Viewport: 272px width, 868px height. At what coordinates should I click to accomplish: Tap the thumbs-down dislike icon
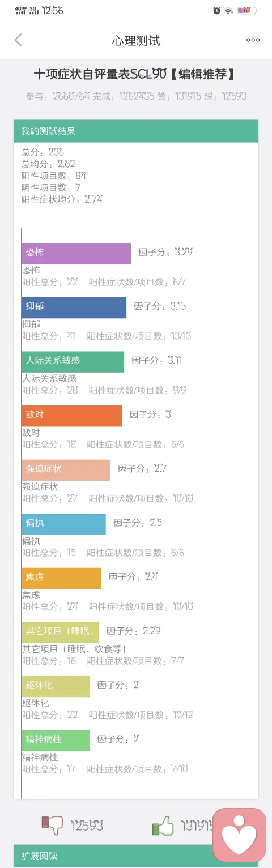[53, 826]
